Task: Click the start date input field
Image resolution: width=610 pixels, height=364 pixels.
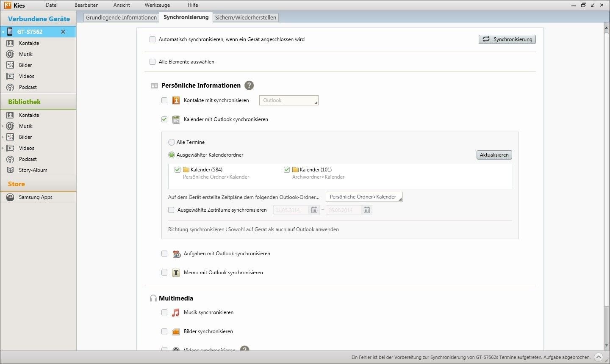Action: pos(291,210)
